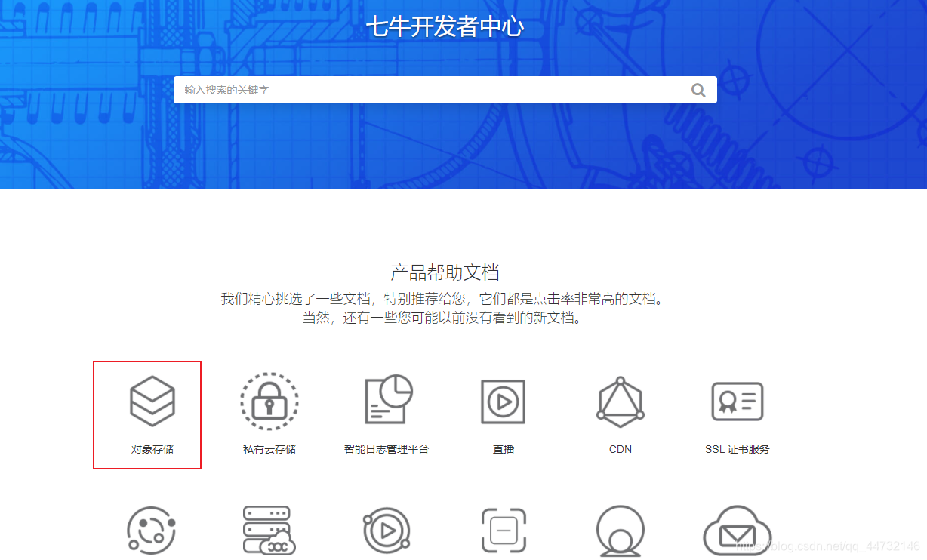Click the 对象存储 text link
The height and width of the screenshot is (560, 927).
152,449
